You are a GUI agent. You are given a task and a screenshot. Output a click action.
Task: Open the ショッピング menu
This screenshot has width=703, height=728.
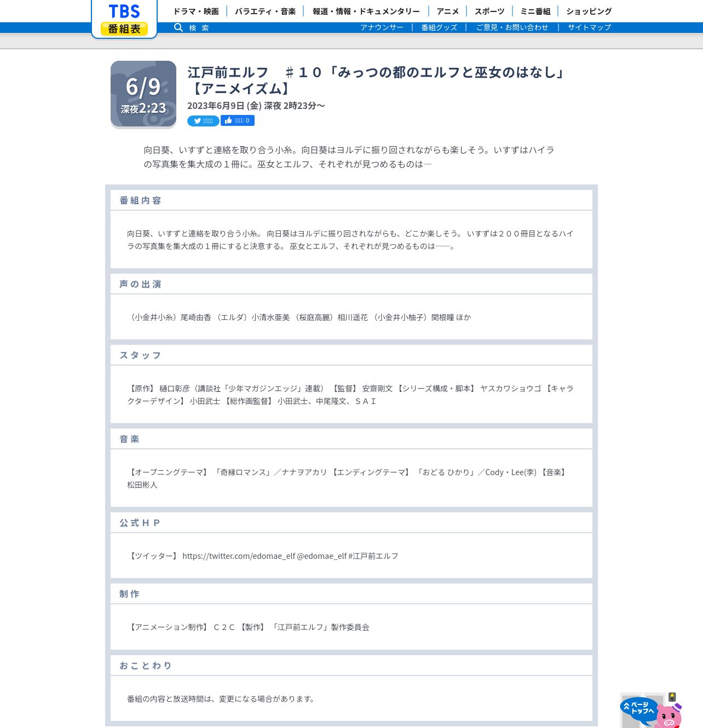click(x=589, y=11)
